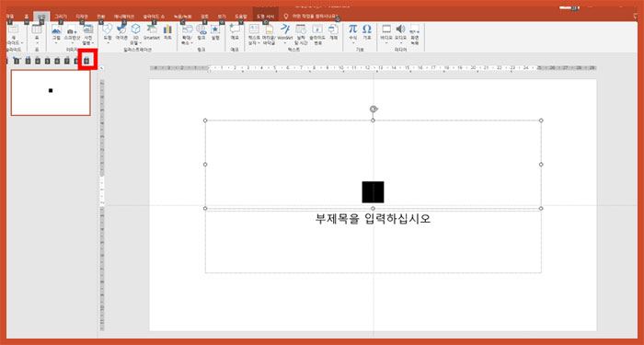The image size is (644, 345).
Task: Click the rotation handle above the title box
Action: click(373, 109)
